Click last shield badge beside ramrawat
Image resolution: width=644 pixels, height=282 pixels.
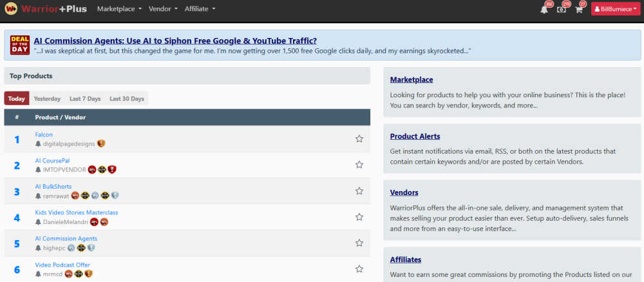(115, 196)
